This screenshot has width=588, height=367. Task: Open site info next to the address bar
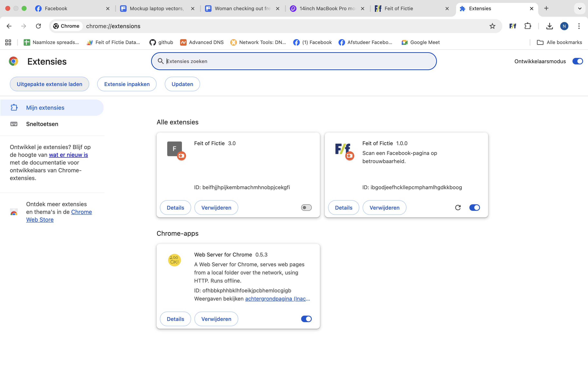pyautogui.click(x=66, y=26)
